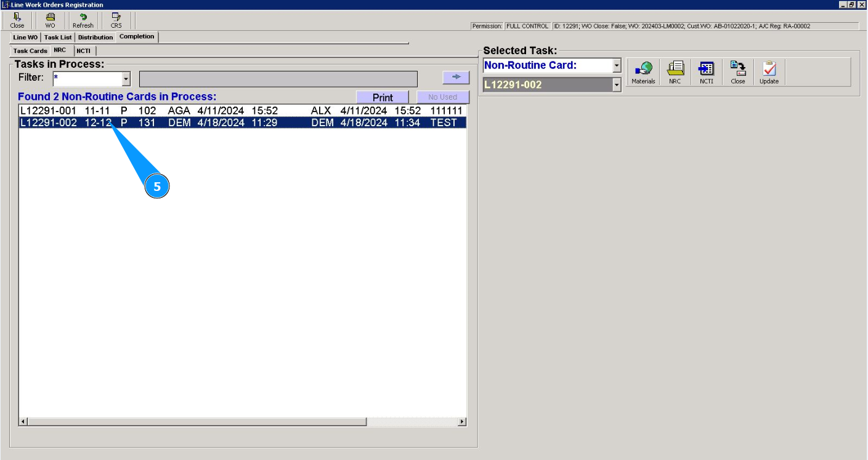Click the 11:34 time in second row
Image resolution: width=868 pixels, height=460 pixels.
pos(408,123)
